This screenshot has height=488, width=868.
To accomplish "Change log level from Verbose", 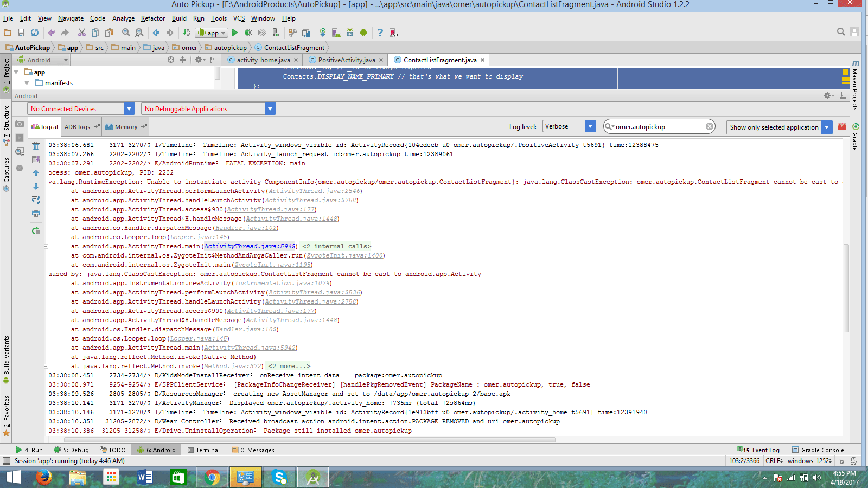I will click(x=589, y=126).
